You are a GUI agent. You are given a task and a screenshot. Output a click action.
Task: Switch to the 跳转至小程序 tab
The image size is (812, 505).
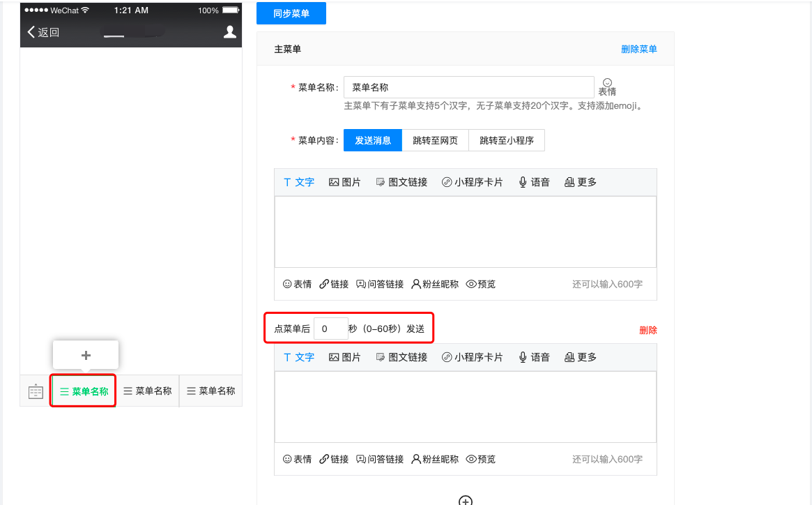pyautogui.click(x=507, y=140)
